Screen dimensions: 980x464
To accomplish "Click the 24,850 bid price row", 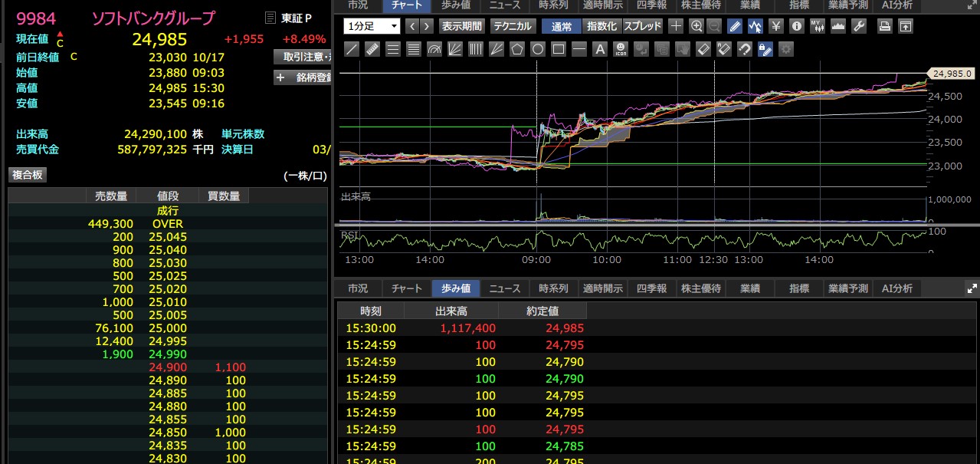I will (x=168, y=433).
